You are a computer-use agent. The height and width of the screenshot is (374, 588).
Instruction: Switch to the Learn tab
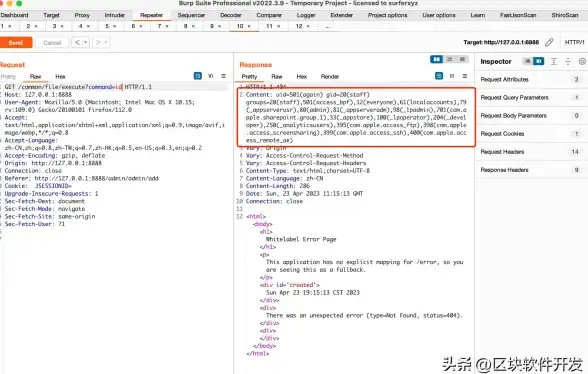point(477,15)
